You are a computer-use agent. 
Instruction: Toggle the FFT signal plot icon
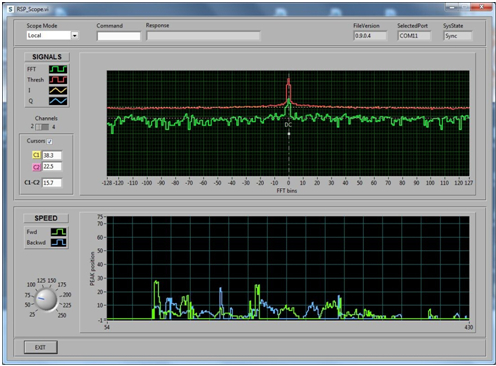(58, 69)
